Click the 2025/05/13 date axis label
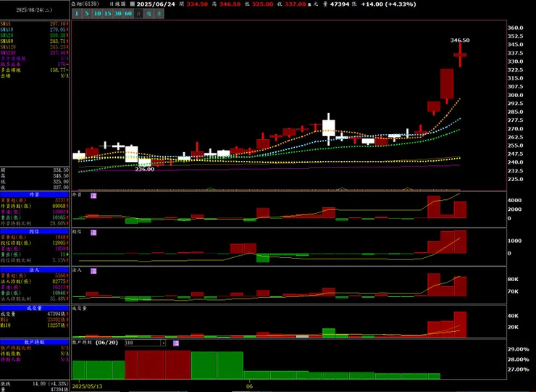536x392 pixels. [87, 386]
